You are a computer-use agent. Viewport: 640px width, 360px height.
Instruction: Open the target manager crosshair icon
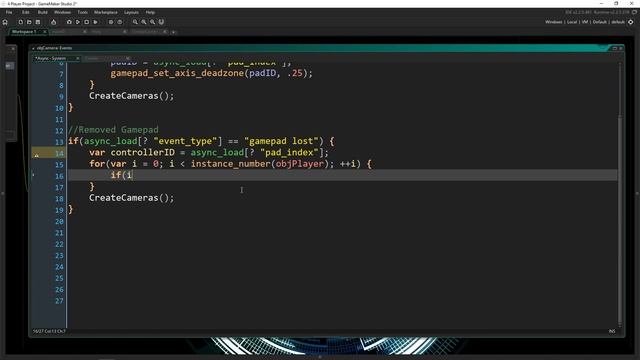[x=631, y=22]
